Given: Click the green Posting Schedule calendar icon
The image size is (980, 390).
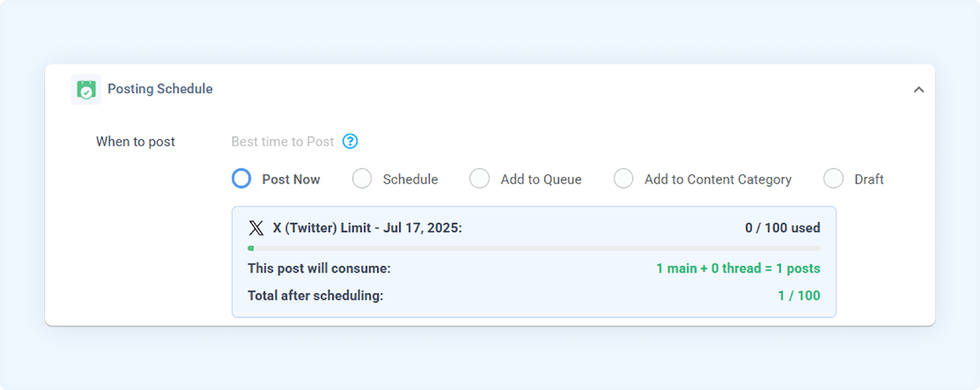Looking at the screenshot, I should pos(86,89).
